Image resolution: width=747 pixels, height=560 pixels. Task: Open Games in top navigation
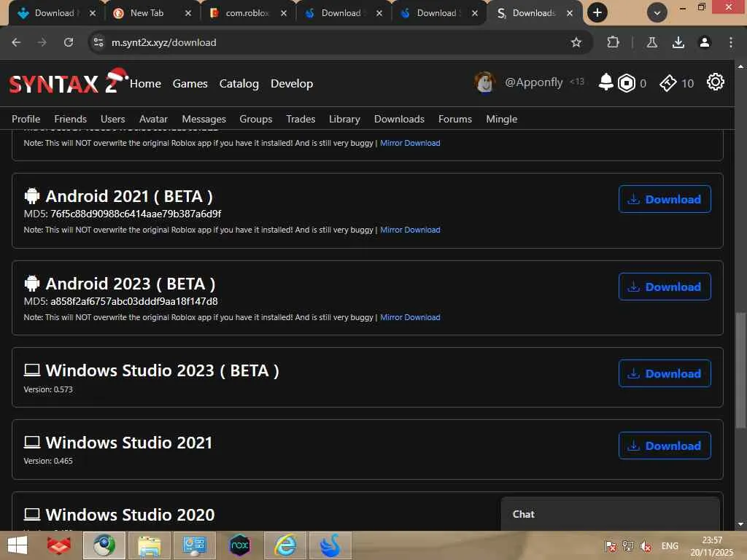[x=190, y=83]
